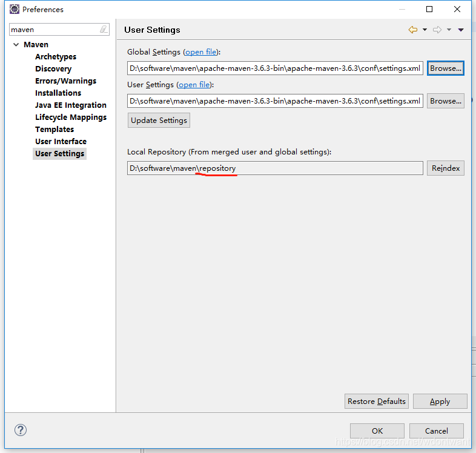The image size is (476, 453).
Task: Confirm preferences with OK
Action: click(x=377, y=431)
